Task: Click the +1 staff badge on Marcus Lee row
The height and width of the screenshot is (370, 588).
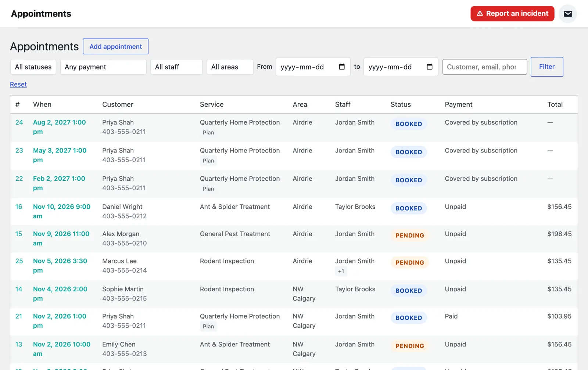Action: pos(341,271)
